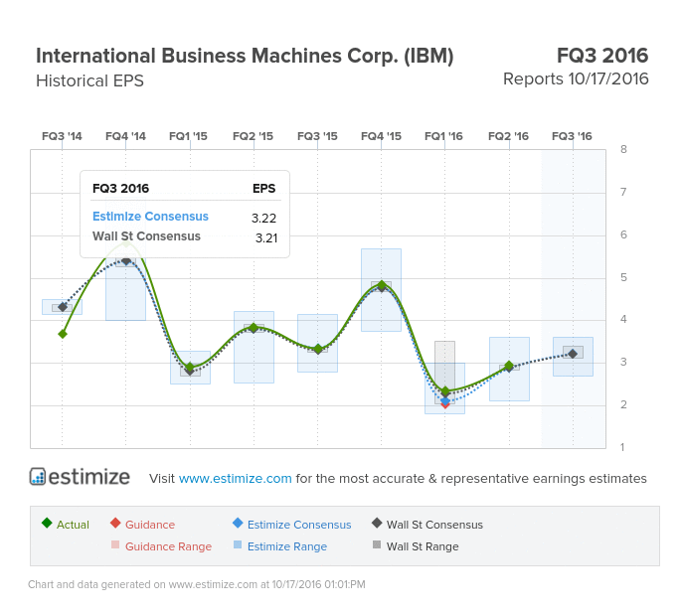Click the y-axis value 8
This screenshot has width=681, height=616.
pos(623,149)
